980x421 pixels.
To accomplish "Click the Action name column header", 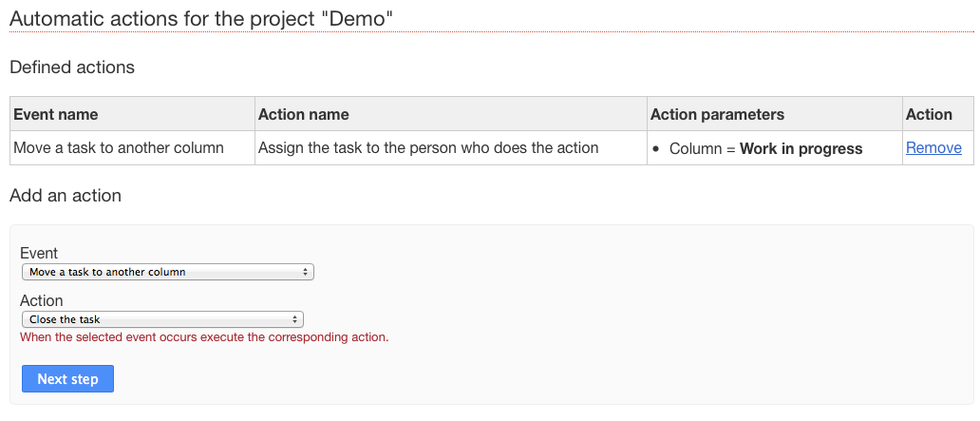I will tap(304, 114).
